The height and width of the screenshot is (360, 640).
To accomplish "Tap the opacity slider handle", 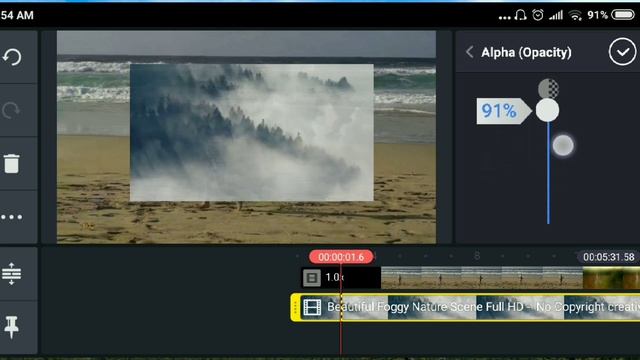I will point(547,110).
